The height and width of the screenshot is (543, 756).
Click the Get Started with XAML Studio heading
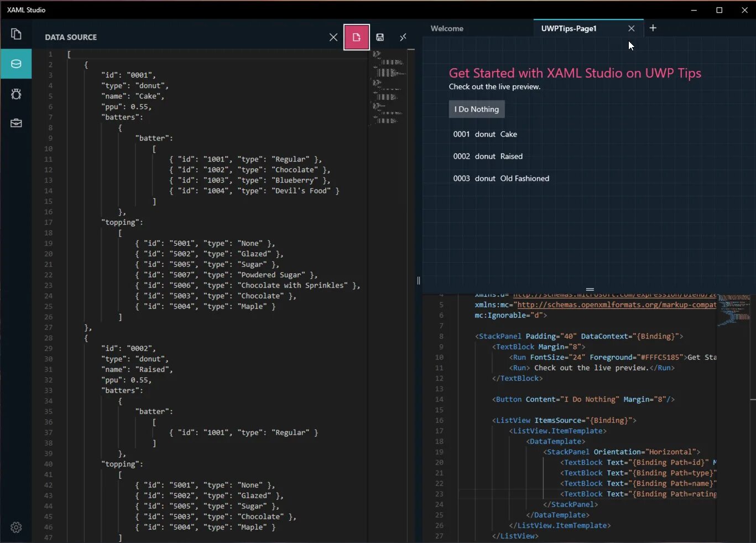pos(575,73)
